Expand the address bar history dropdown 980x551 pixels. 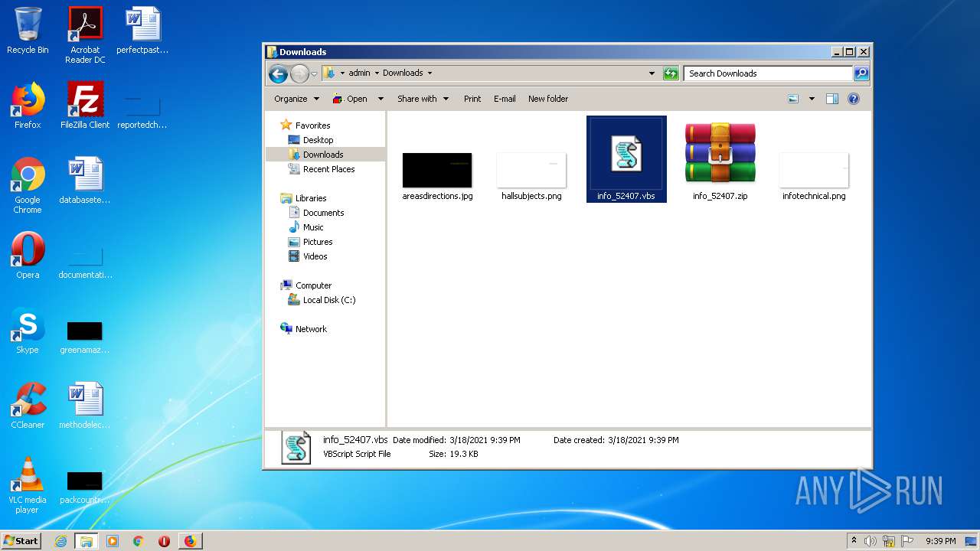(652, 73)
